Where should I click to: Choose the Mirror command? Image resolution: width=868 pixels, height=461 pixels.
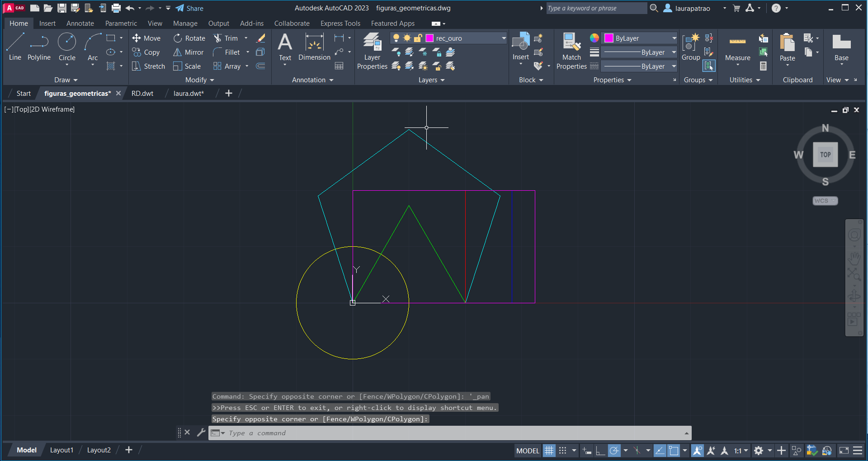189,52
